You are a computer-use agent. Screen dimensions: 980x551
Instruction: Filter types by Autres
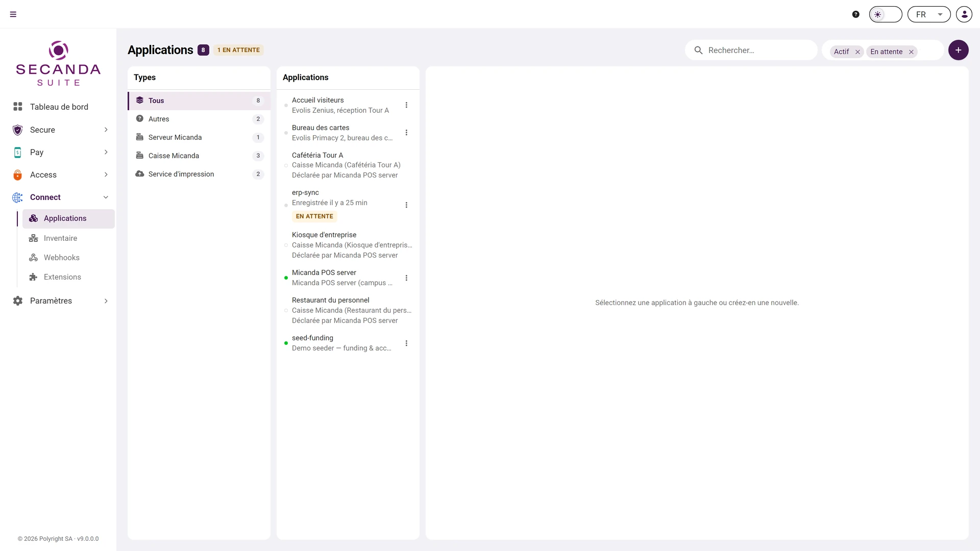[199, 119]
